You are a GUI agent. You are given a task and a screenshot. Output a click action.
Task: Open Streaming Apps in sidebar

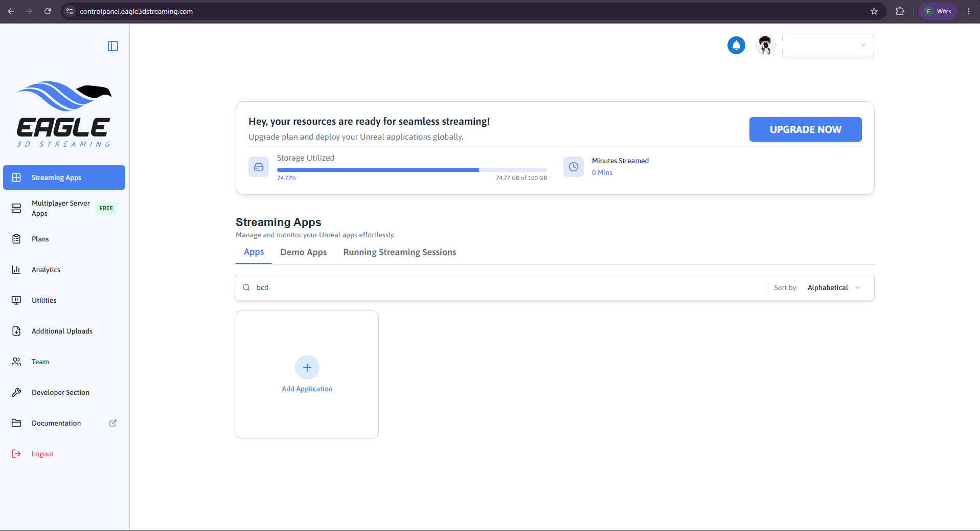64,178
